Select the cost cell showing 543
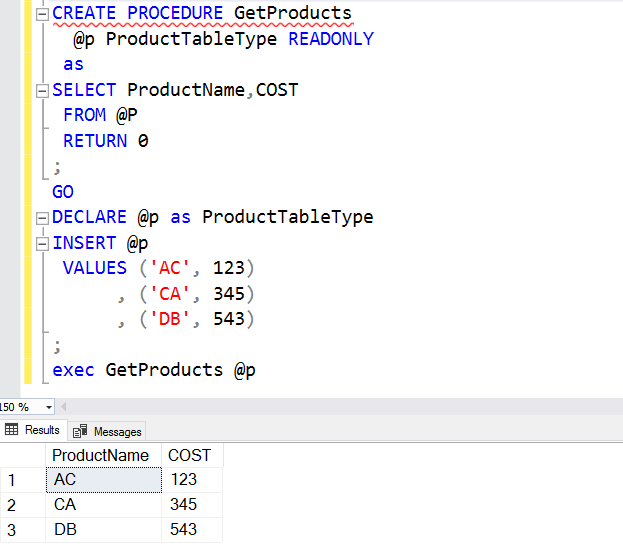The image size is (623, 546). (190, 530)
